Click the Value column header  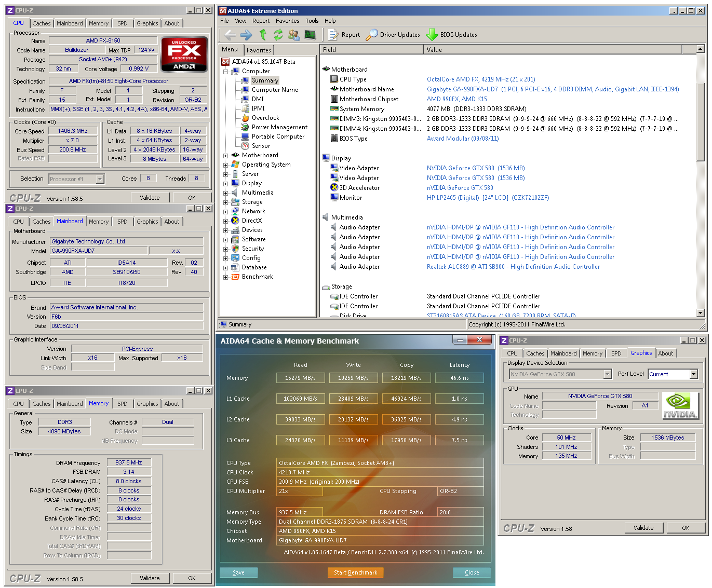553,50
